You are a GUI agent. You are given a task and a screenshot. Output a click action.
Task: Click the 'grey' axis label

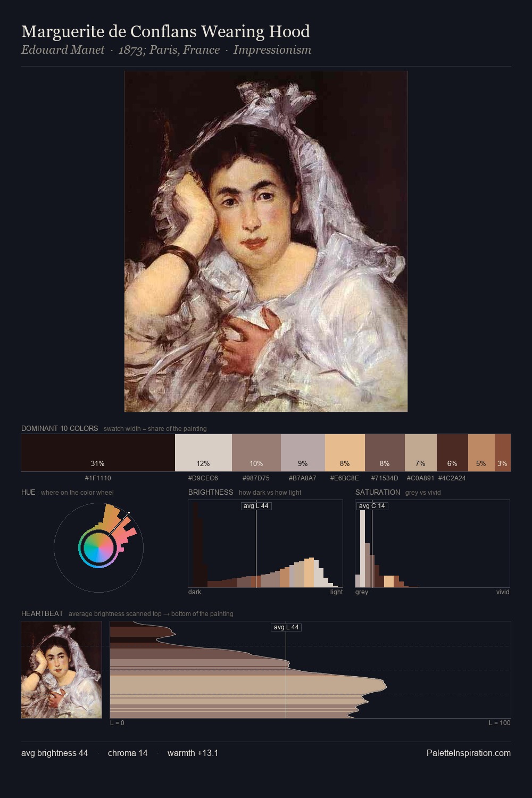362,592
